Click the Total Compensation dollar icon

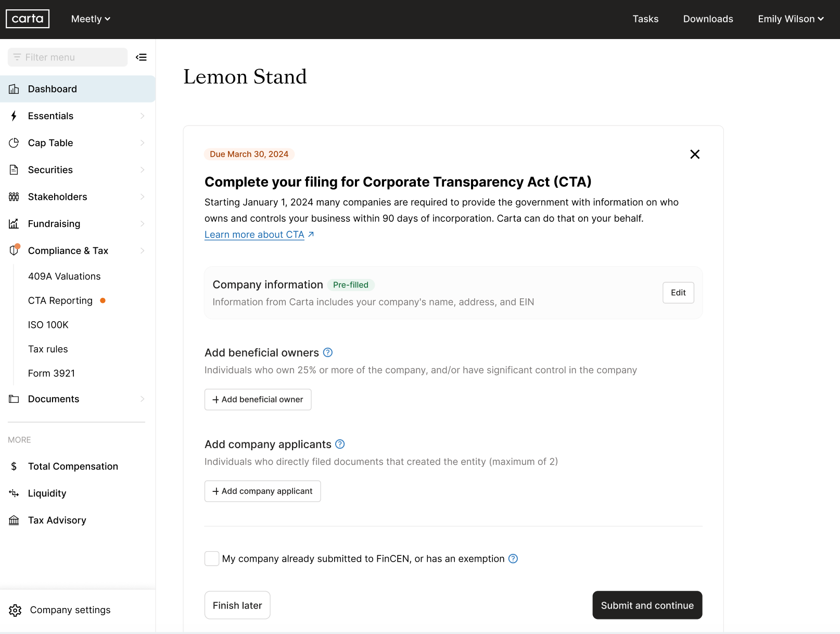(14, 466)
